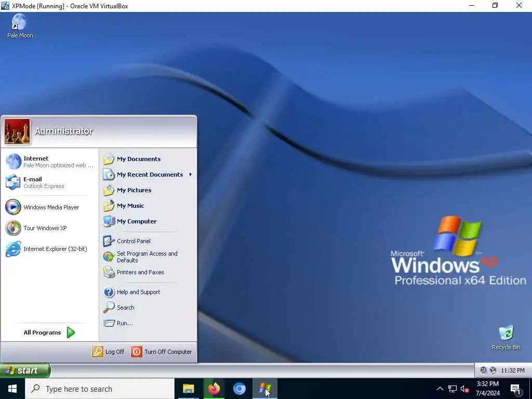Click the Type here to search box
532x399 pixels.
tap(100, 389)
